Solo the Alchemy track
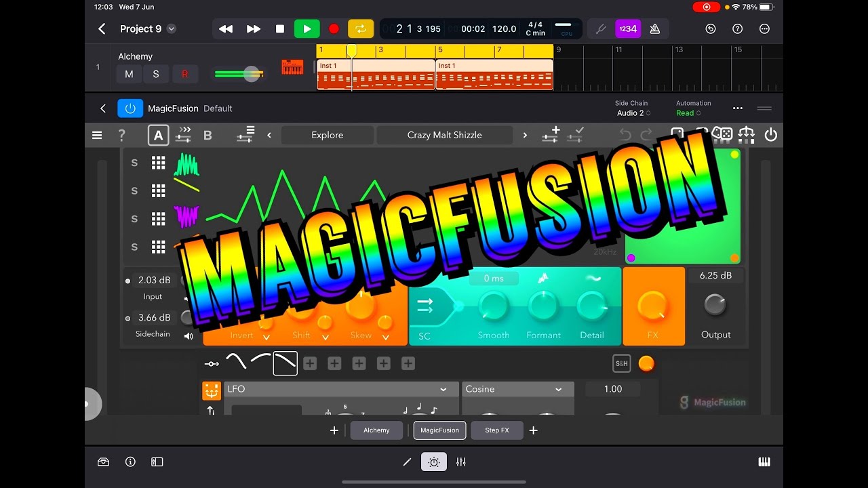868x488 pixels. pyautogui.click(x=155, y=74)
